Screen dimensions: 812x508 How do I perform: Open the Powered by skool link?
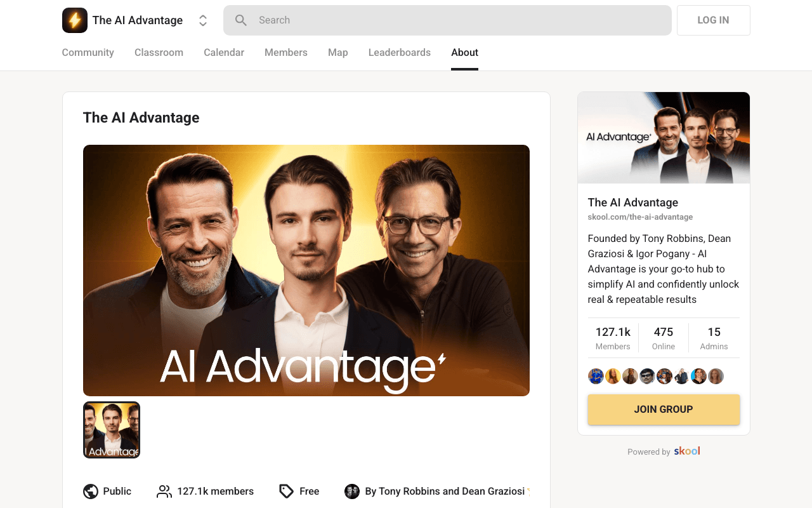(x=664, y=451)
